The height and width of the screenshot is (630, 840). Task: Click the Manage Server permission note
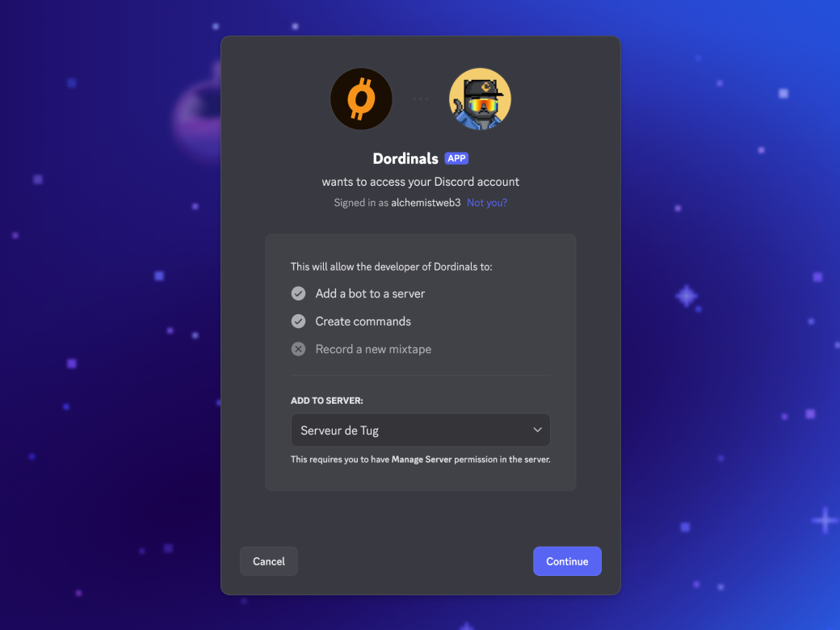tap(421, 460)
